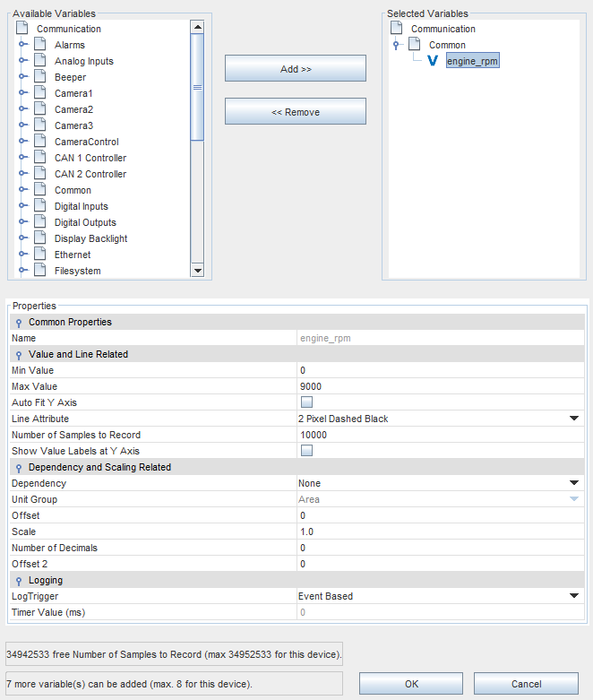Click the Communication root icon in Selected Variables
Screen dimensions: 593x700
coord(397,28)
